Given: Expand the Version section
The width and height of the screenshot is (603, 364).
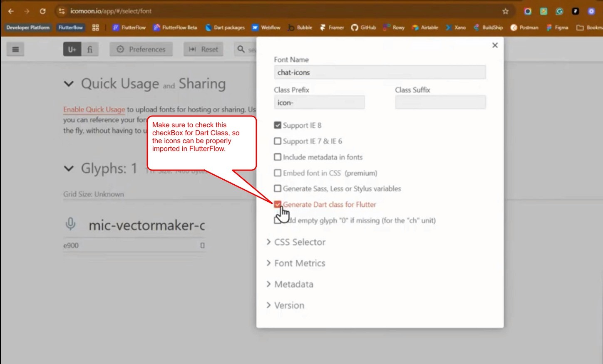Looking at the screenshot, I should [285, 305].
